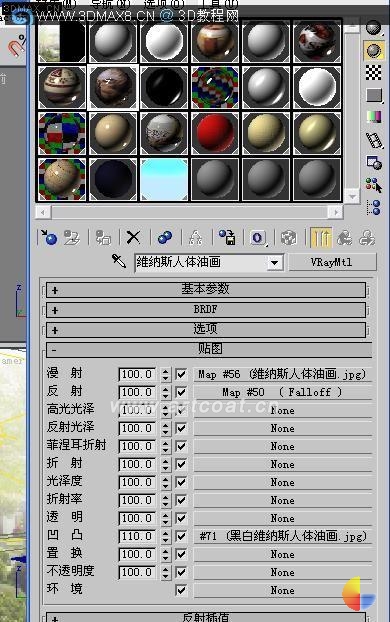Click Go Forward to Sibling icon
390x622 pixels.
pyautogui.click(x=367, y=237)
